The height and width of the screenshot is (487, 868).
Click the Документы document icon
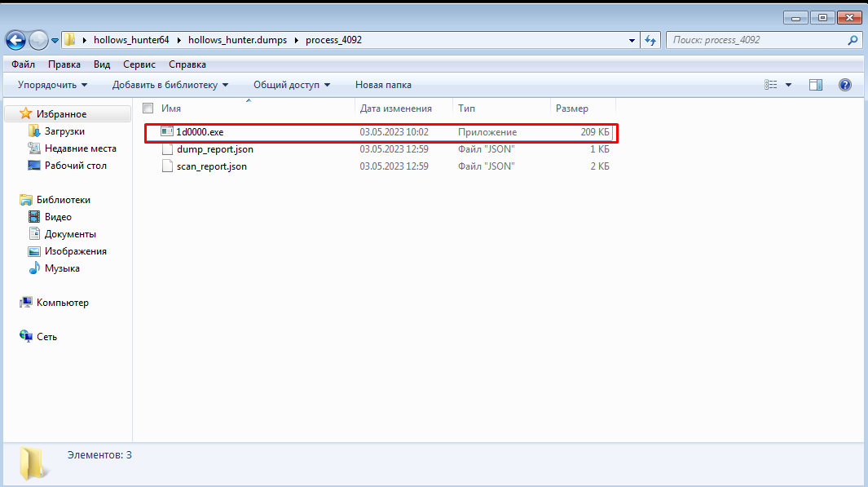pyautogui.click(x=33, y=234)
